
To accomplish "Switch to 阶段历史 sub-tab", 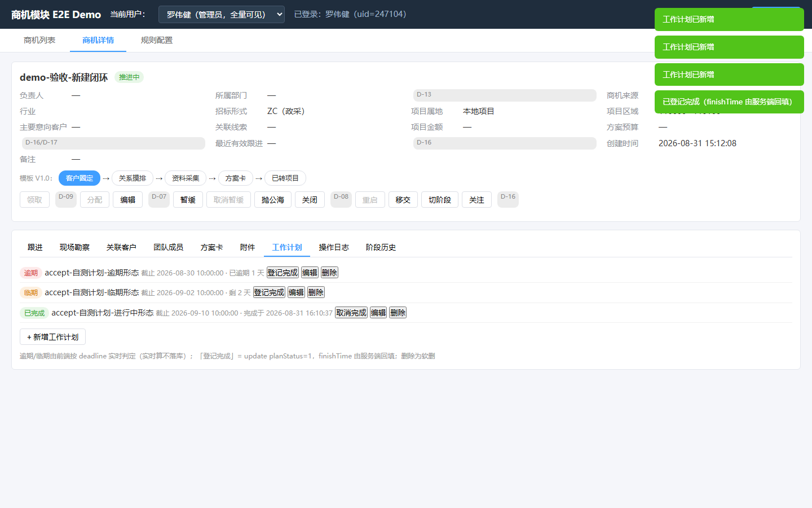I will 381,247.
